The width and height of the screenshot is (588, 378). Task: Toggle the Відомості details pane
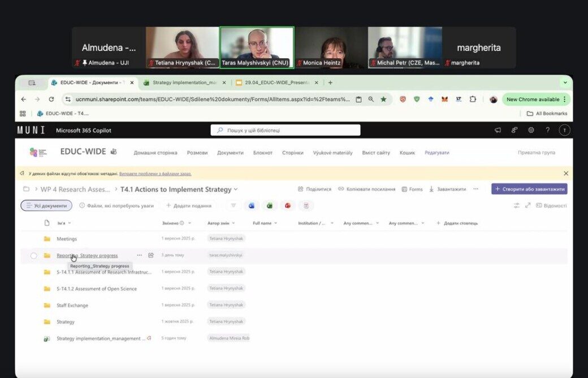point(551,205)
